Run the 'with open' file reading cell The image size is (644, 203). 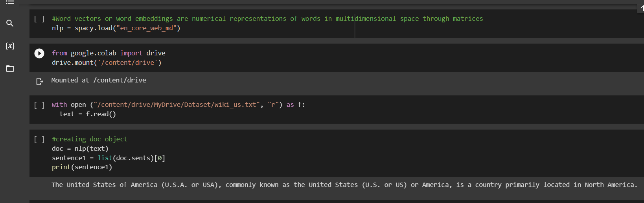[x=39, y=105]
